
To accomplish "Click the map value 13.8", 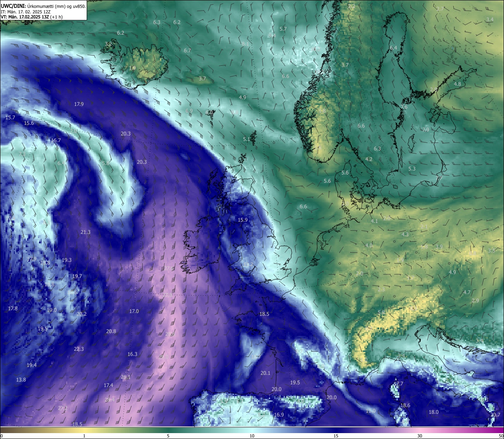I will point(21,380).
